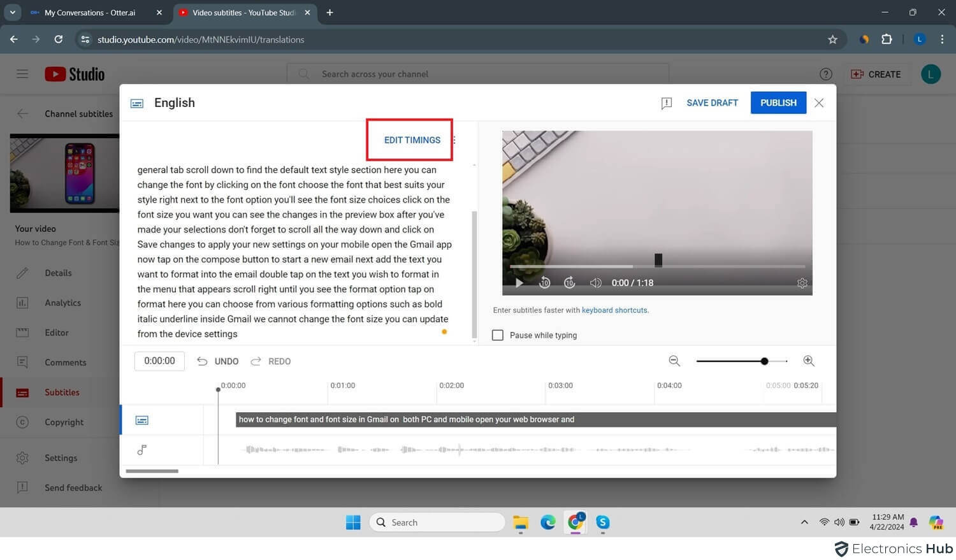Skip forward 10 seconds in video

[x=569, y=283]
